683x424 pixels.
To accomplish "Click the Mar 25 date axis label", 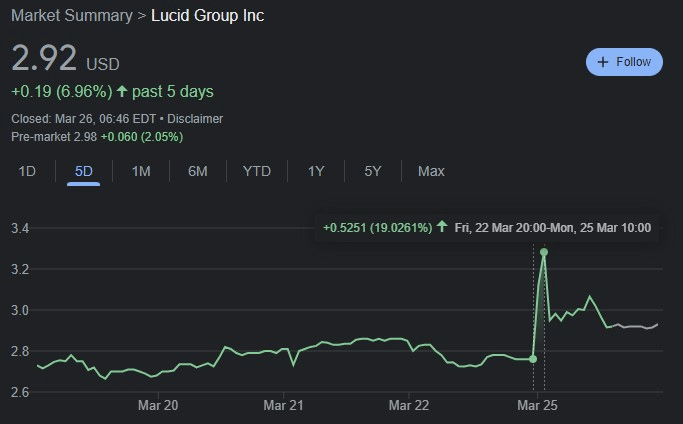I will pos(538,405).
